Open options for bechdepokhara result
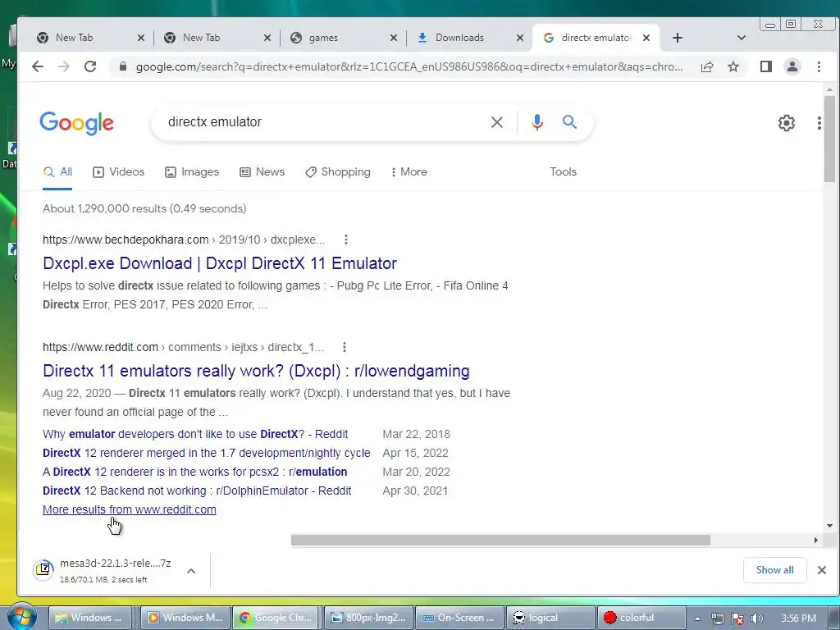This screenshot has height=630, width=840. [x=346, y=240]
